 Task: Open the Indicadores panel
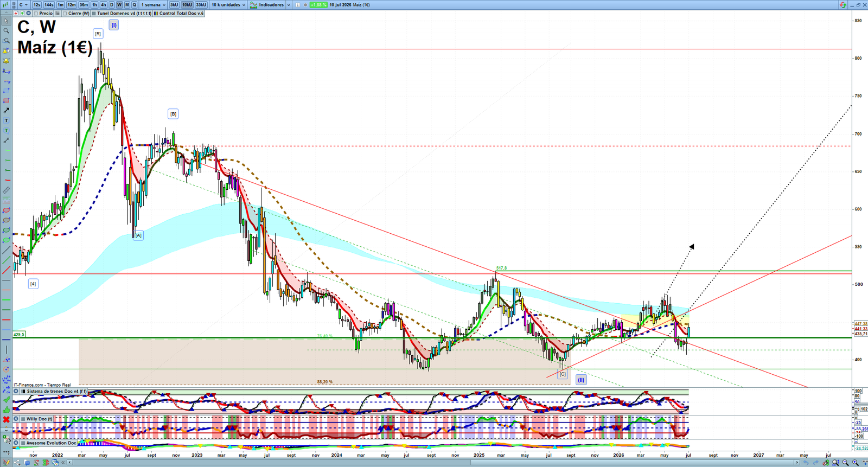pos(266,5)
